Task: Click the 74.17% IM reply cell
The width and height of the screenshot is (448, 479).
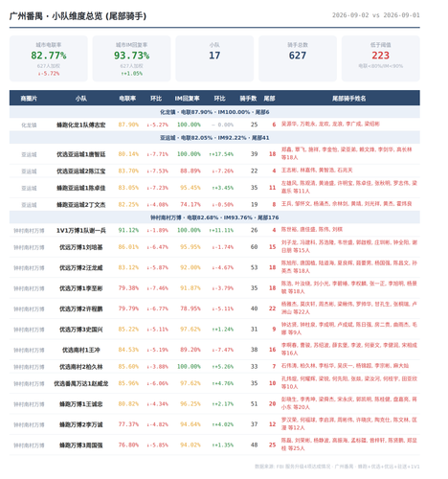Action: pos(190,204)
